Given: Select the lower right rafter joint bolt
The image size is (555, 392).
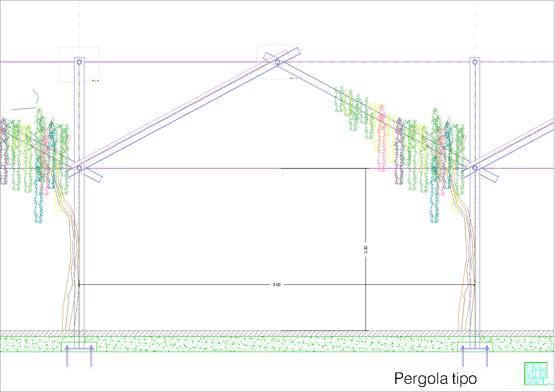Looking at the screenshot, I should (475, 168).
